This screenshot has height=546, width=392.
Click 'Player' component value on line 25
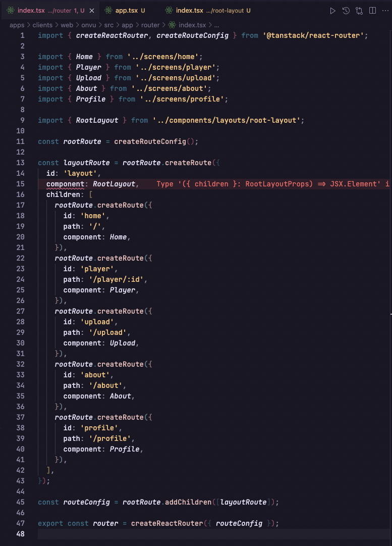tap(123, 290)
